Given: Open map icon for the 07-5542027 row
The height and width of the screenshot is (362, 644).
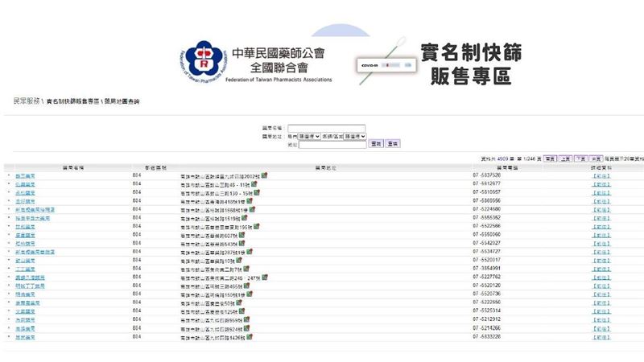Looking at the screenshot, I should point(242,244).
